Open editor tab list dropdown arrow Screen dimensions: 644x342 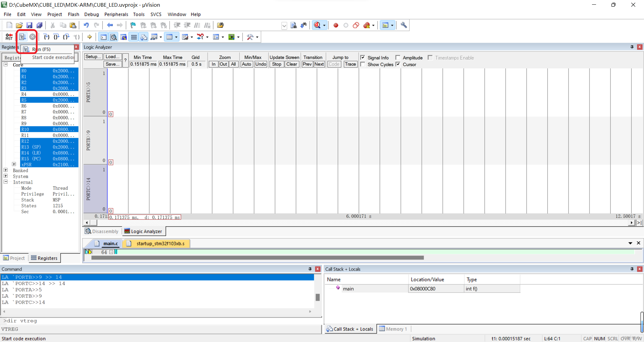(x=630, y=243)
